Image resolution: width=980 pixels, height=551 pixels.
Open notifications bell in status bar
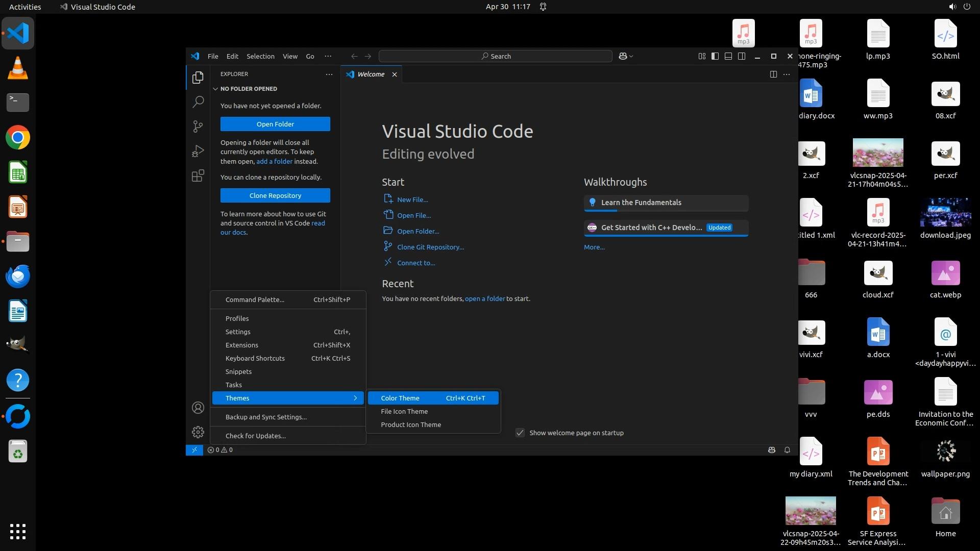click(x=787, y=450)
